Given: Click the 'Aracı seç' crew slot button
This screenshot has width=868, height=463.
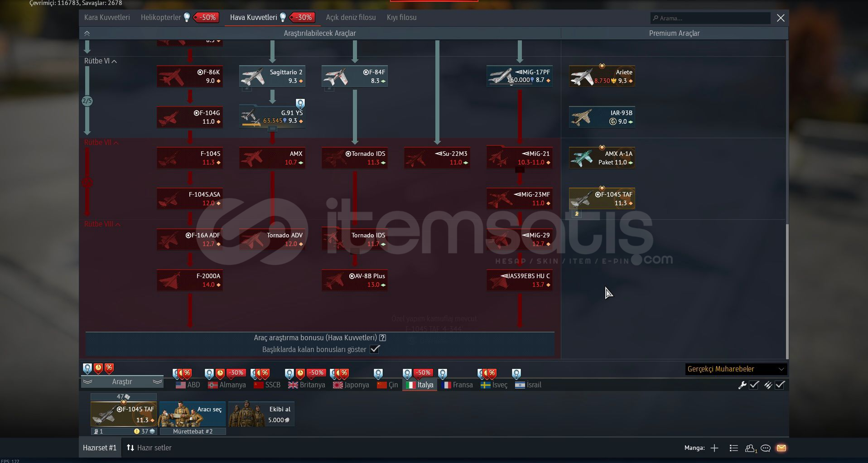Looking at the screenshot, I should pyautogui.click(x=193, y=414).
